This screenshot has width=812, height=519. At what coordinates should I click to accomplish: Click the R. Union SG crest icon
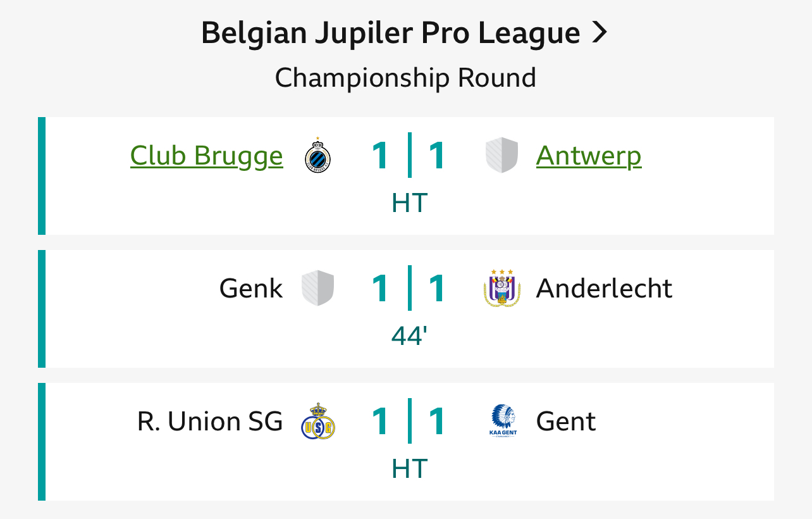click(317, 421)
